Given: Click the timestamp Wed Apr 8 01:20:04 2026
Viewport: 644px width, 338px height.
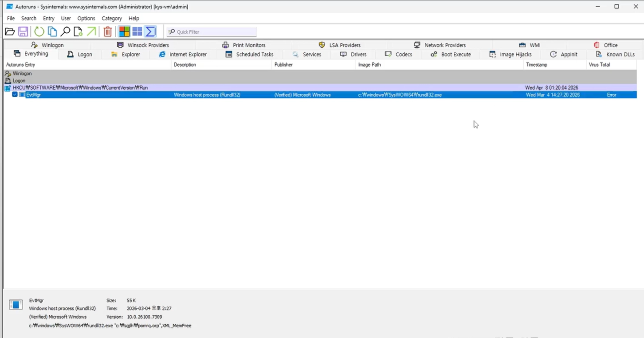Looking at the screenshot, I should point(552,88).
